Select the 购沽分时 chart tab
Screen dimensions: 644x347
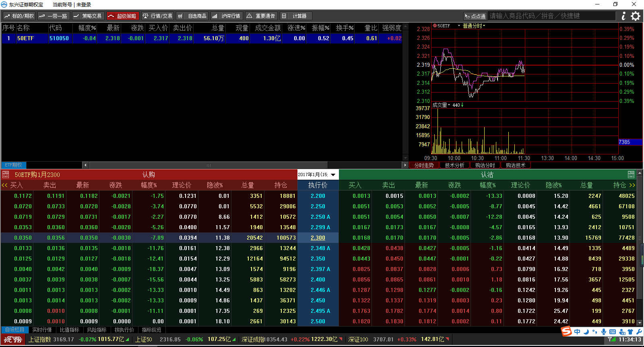(x=485, y=165)
